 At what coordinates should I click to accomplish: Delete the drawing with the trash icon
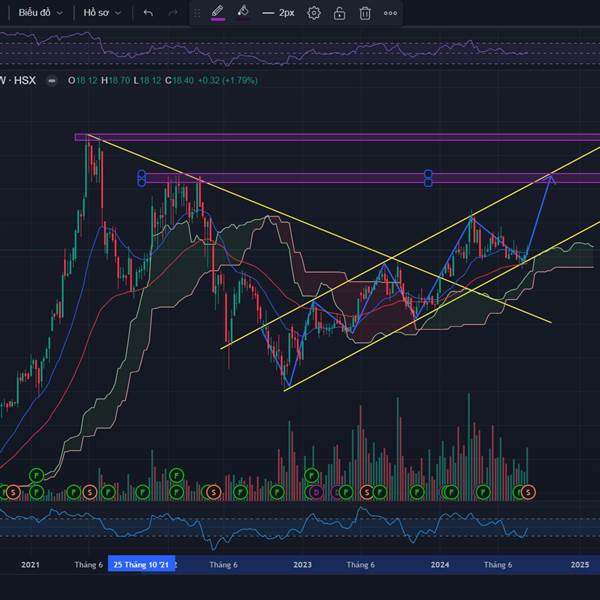coord(365,13)
